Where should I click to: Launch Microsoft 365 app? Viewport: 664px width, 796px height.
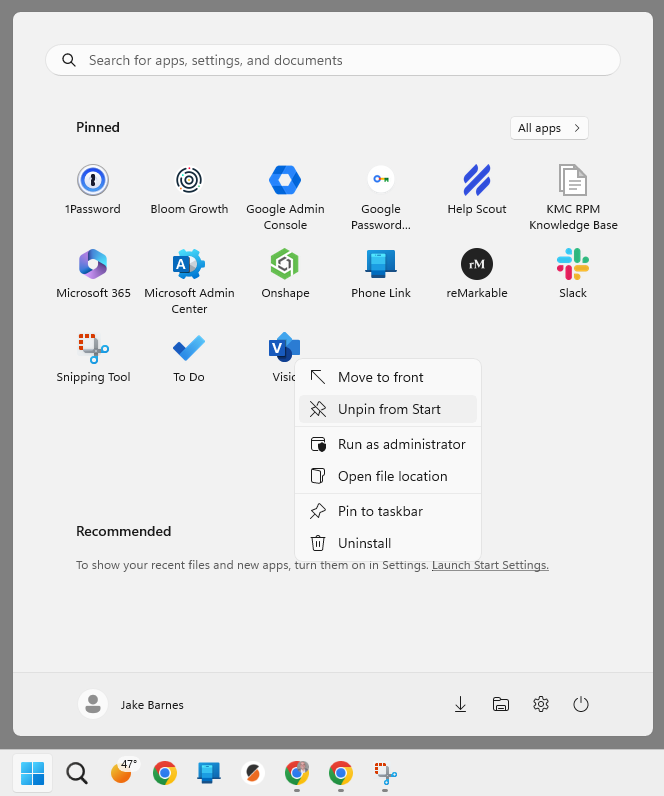(x=93, y=274)
